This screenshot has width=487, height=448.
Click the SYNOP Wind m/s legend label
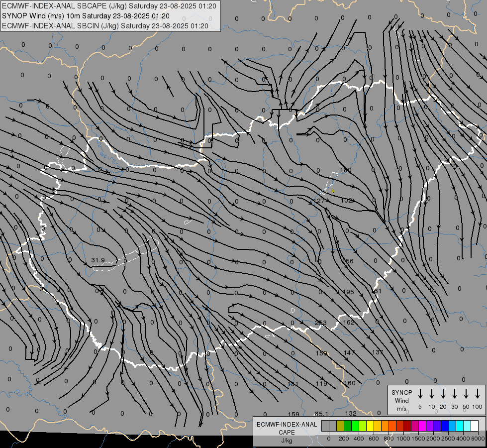pyautogui.click(x=401, y=400)
